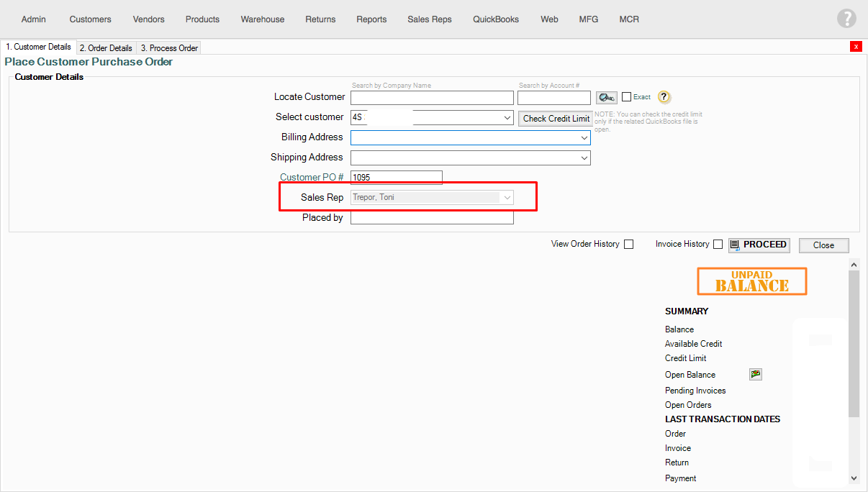Open the Shipping Address dropdown
This screenshot has height=492, width=868.
point(584,158)
